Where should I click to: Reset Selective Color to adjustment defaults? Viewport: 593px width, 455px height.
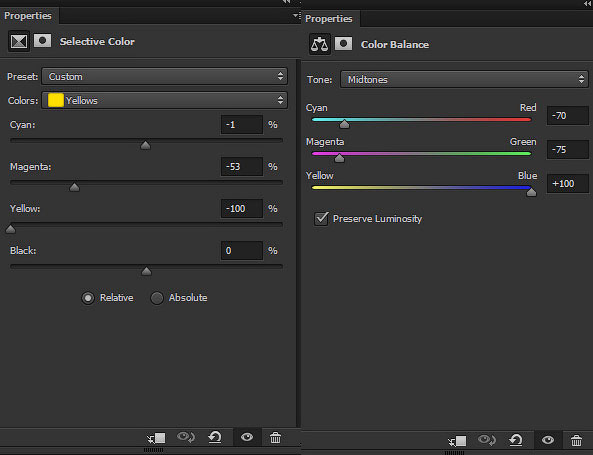[x=215, y=438]
